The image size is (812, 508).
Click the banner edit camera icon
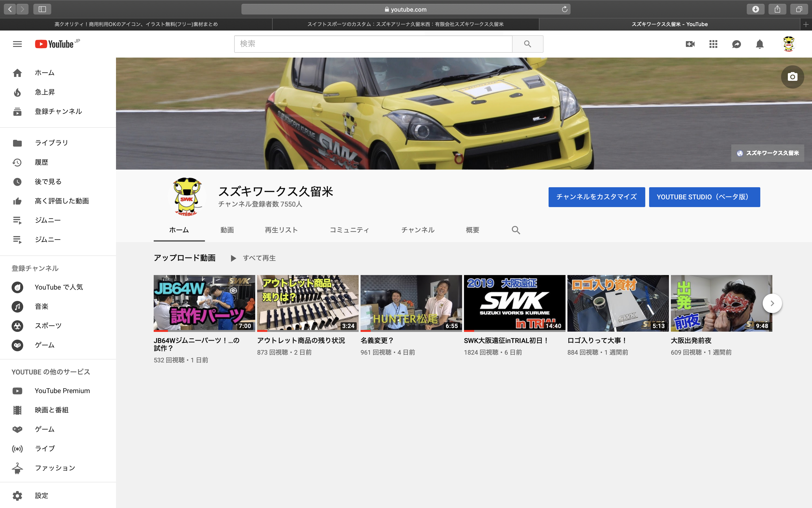[x=792, y=77]
